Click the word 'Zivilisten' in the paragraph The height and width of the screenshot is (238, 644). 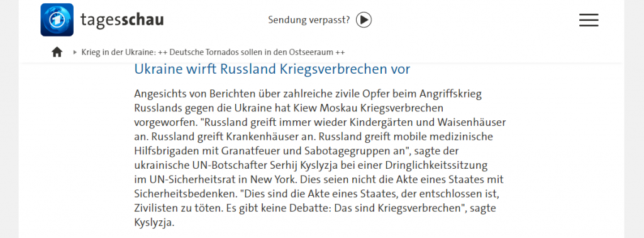(x=153, y=208)
